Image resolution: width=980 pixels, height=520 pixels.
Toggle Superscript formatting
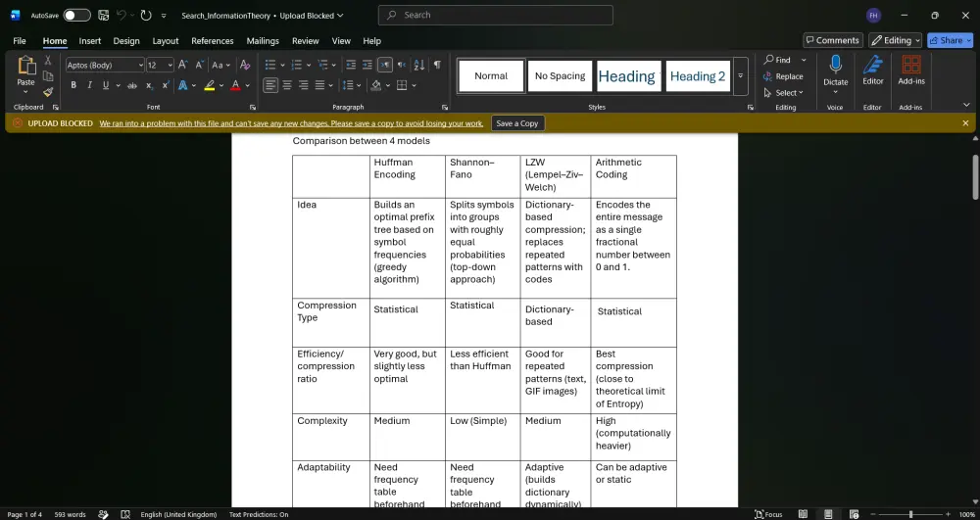166,85
